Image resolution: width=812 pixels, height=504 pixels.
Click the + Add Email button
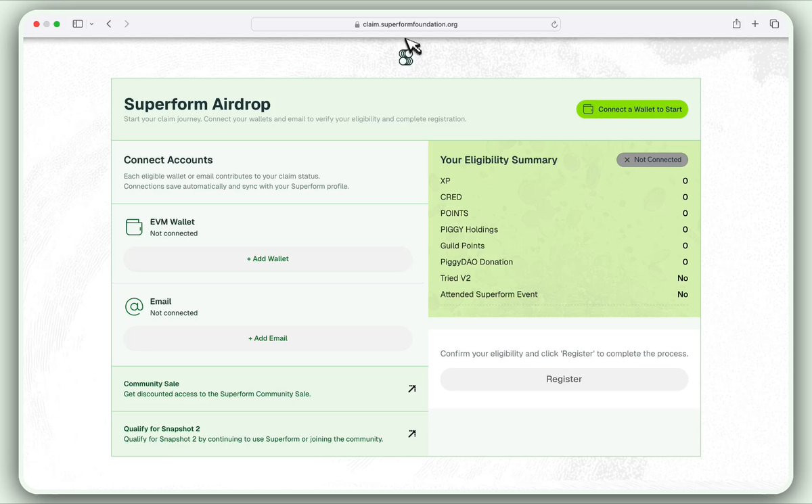coord(268,338)
